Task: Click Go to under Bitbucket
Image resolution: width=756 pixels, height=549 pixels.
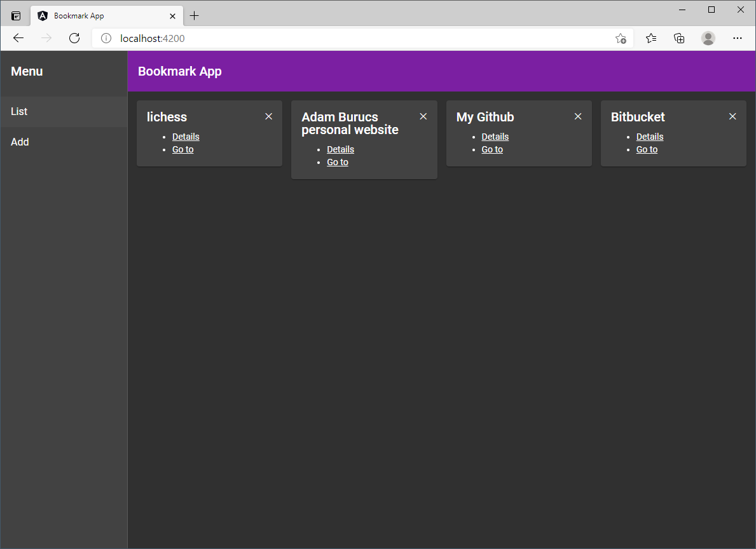Action: tap(647, 149)
